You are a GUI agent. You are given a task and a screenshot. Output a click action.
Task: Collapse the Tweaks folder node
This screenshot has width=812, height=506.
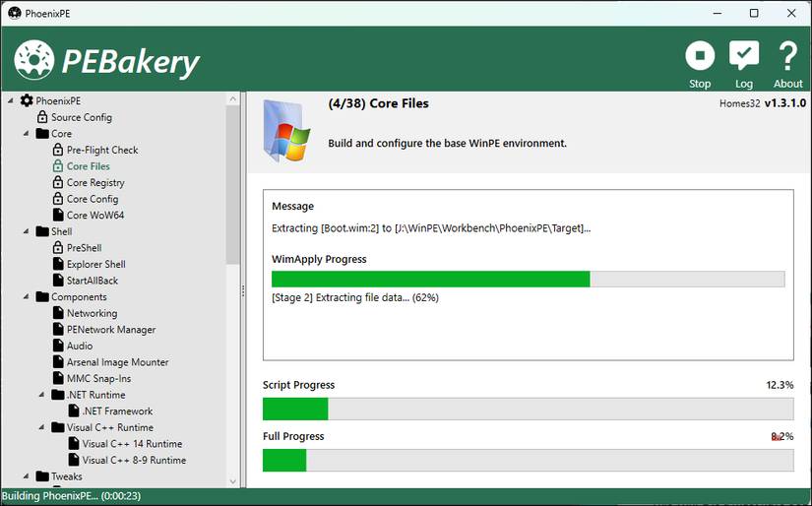tap(27, 475)
